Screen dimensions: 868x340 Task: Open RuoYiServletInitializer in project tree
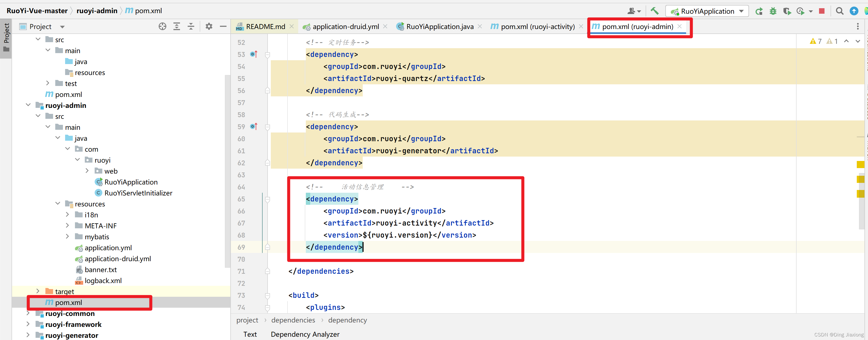[138, 193]
